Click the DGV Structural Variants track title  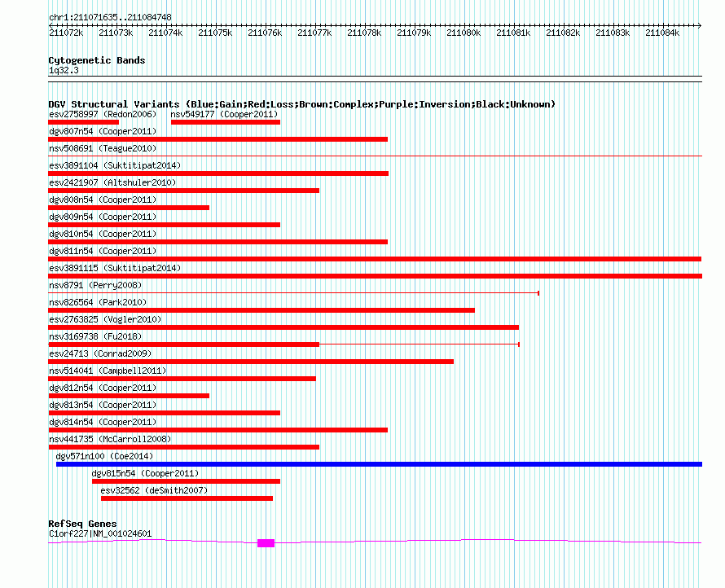[x=301, y=104]
